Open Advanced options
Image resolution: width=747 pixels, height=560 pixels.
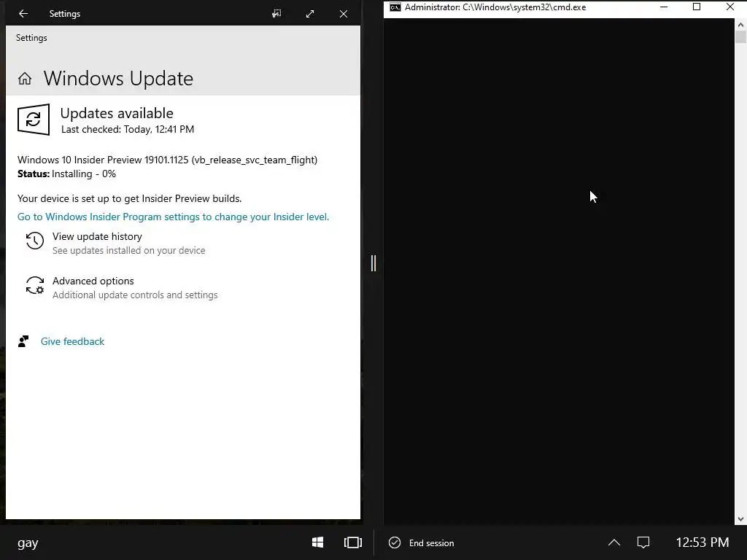[93, 281]
